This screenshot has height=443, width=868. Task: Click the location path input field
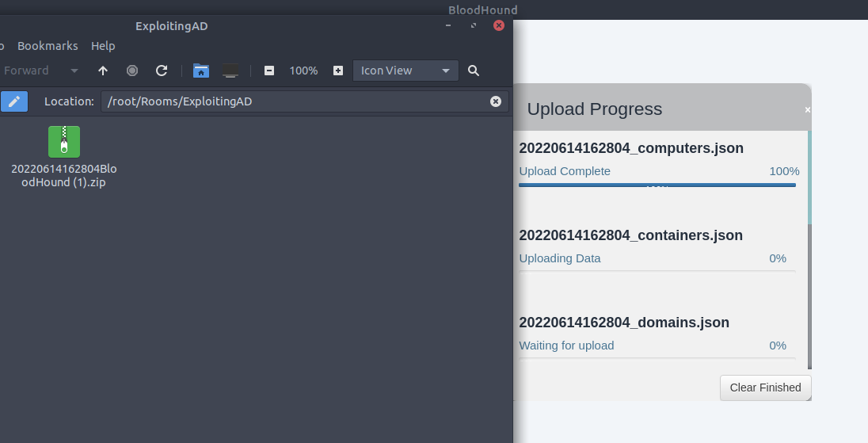tap(293, 101)
